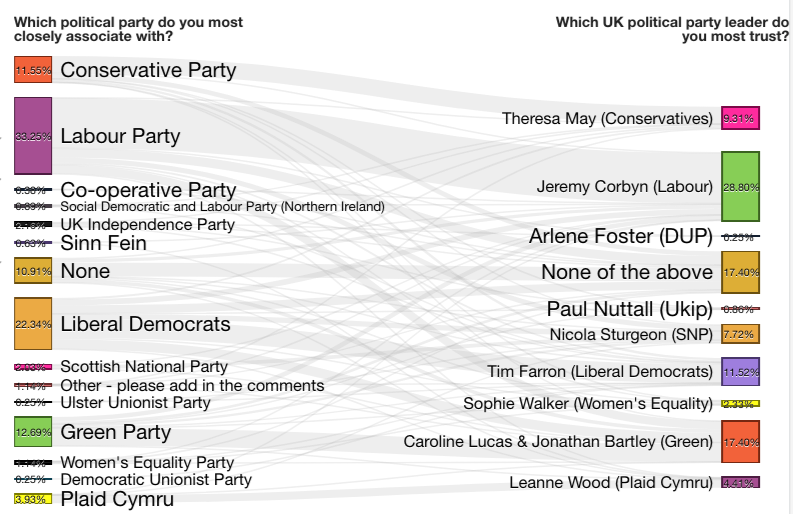The height and width of the screenshot is (514, 793).
Task: Select the Nicola Sturgeon 7.72% node
Action: pyautogui.click(x=740, y=334)
